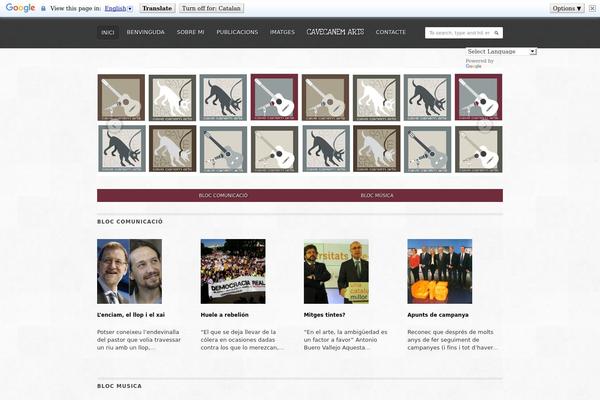The width and height of the screenshot is (600, 400).
Task: Open the PUBLICACIONS menu
Action: point(237,32)
